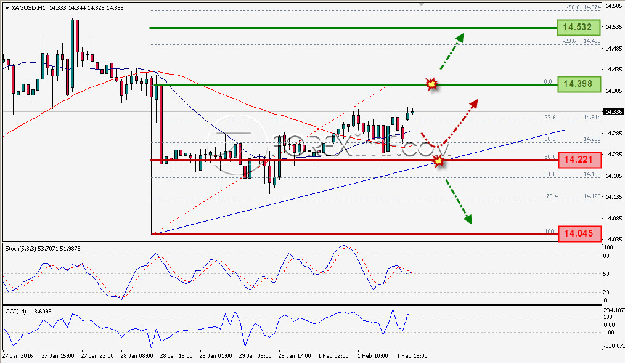This screenshot has width=625, height=364.
Task: Click the 29 Jan 09:00 time axis label
Action: 255,355
